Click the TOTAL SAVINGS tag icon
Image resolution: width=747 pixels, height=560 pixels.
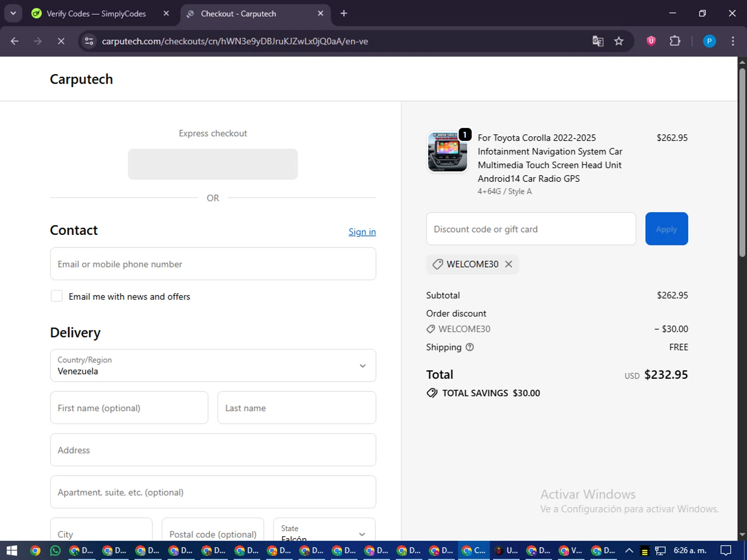(x=432, y=393)
